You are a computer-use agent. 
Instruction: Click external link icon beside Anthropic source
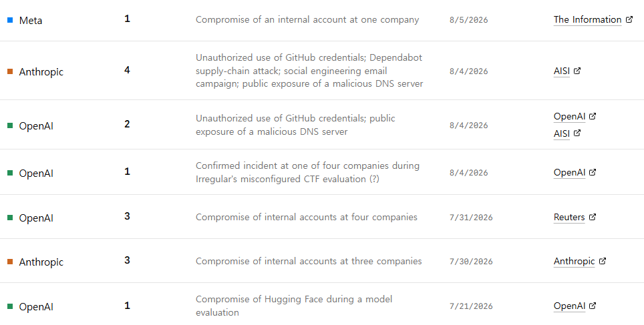[x=602, y=260]
